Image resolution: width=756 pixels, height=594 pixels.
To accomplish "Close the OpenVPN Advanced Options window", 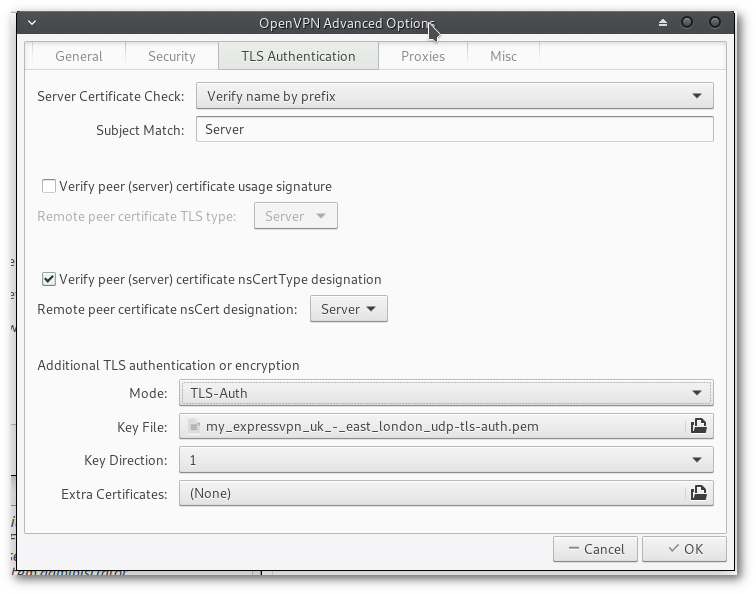I will 714,23.
